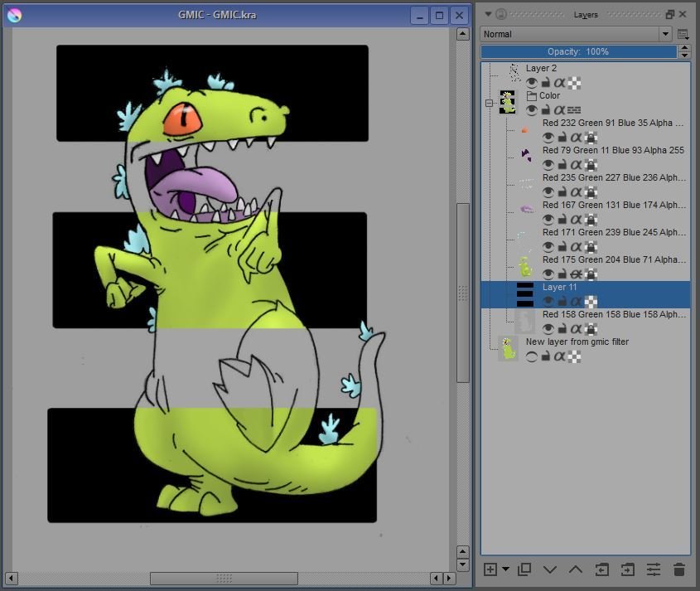700x591 pixels.
Task: Select the Layer 2 row
Action: click(x=586, y=76)
